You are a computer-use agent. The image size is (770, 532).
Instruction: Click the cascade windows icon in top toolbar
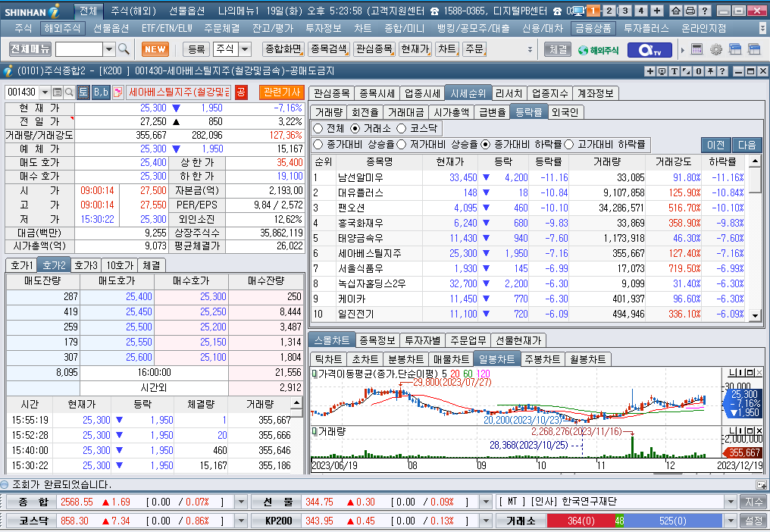735,49
